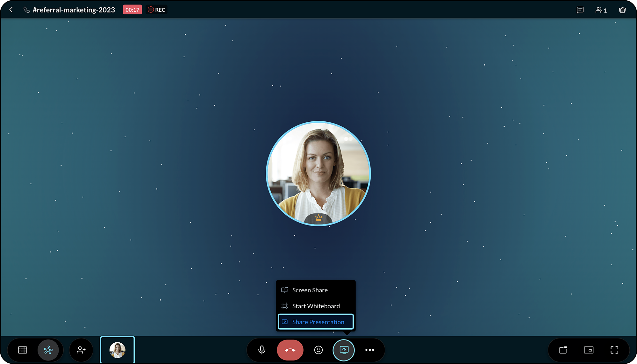Select the participant thumbnail in bottom bar
Viewport: 637px width, 364px height.
coord(118,350)
